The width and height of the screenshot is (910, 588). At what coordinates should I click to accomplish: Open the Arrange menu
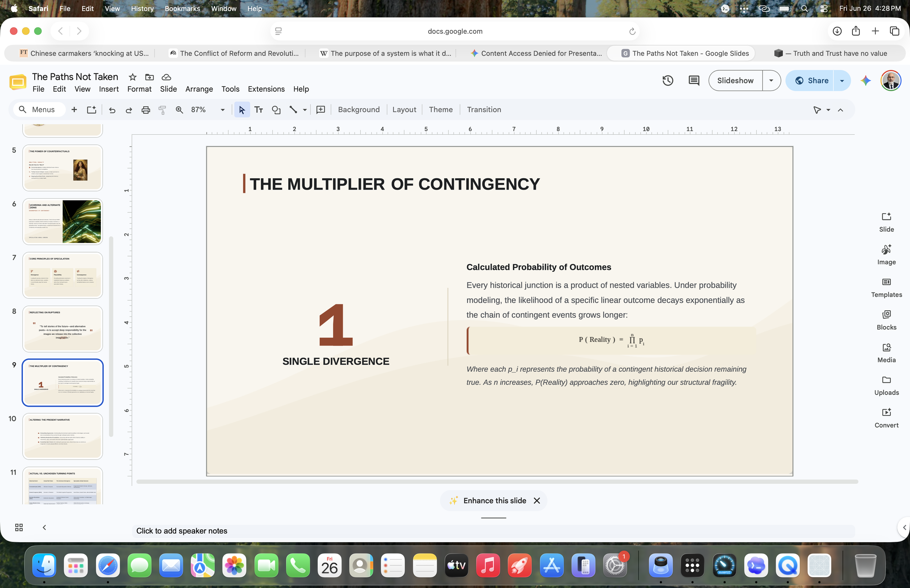pyautogui.click(x=199, y=89)
